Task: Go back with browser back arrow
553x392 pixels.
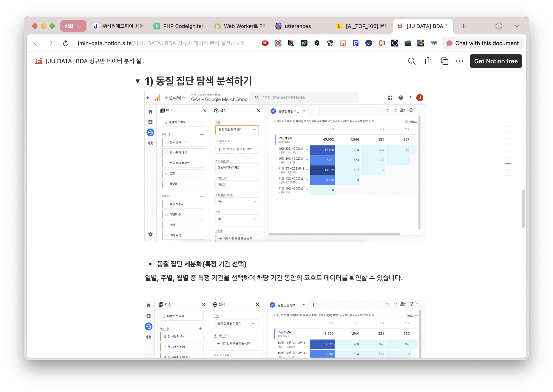Action: pyautogui.click(x=36, y=43)
